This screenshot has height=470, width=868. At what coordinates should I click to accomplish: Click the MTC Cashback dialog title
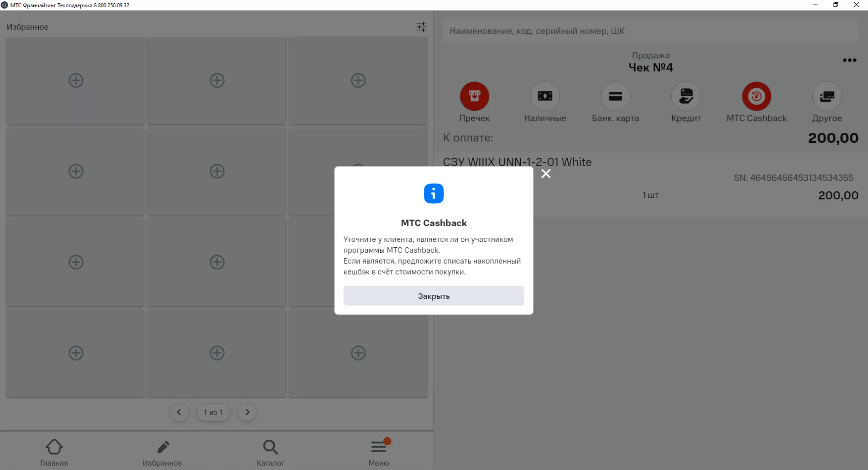point(434,223)
